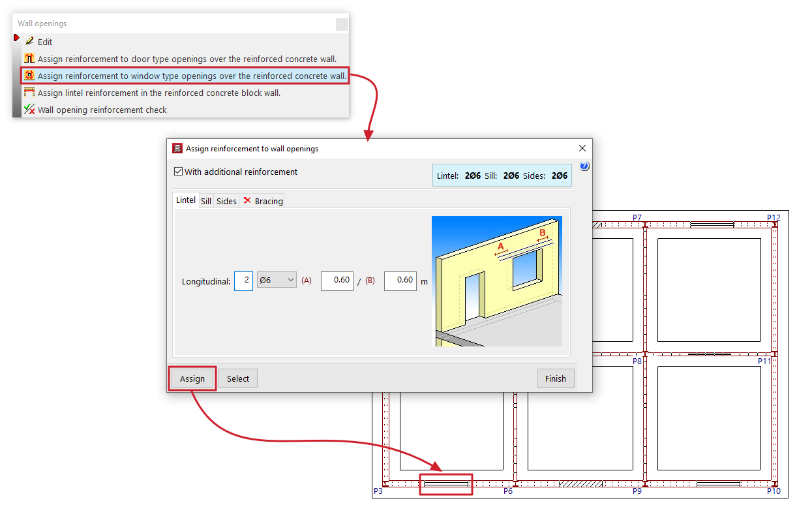Viewport: 812px width, 520px height.
Task: Click column label P12 in the plan
Action: (774, 217)
